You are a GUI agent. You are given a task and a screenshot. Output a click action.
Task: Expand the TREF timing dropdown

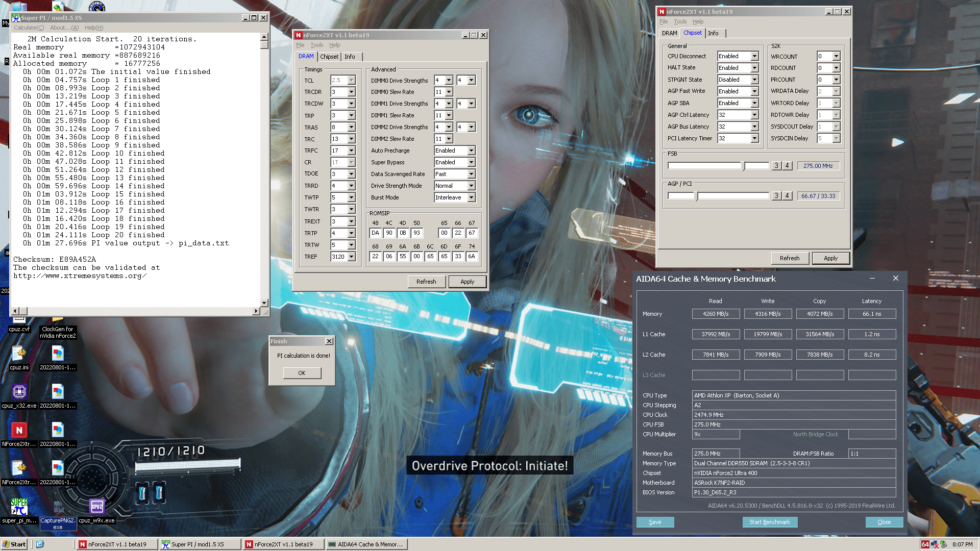pyautogui.click(x=351, y=257)
